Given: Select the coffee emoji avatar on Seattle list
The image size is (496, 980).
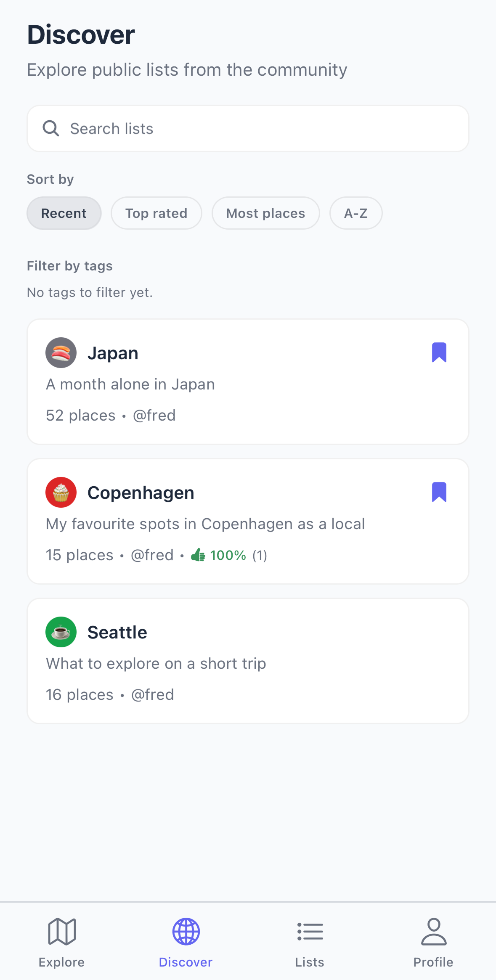Looking at the screenshot, I should (x=61, y=632).
